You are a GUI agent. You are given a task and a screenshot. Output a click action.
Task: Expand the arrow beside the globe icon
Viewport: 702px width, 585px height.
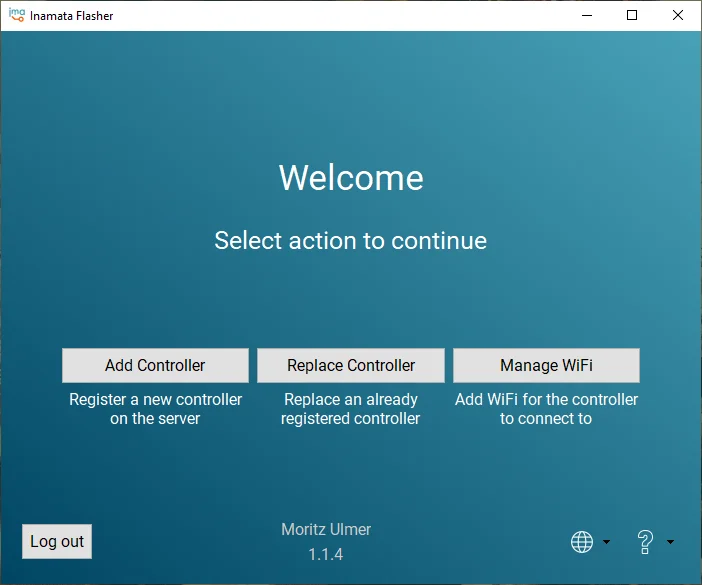(x=607, y=543)
